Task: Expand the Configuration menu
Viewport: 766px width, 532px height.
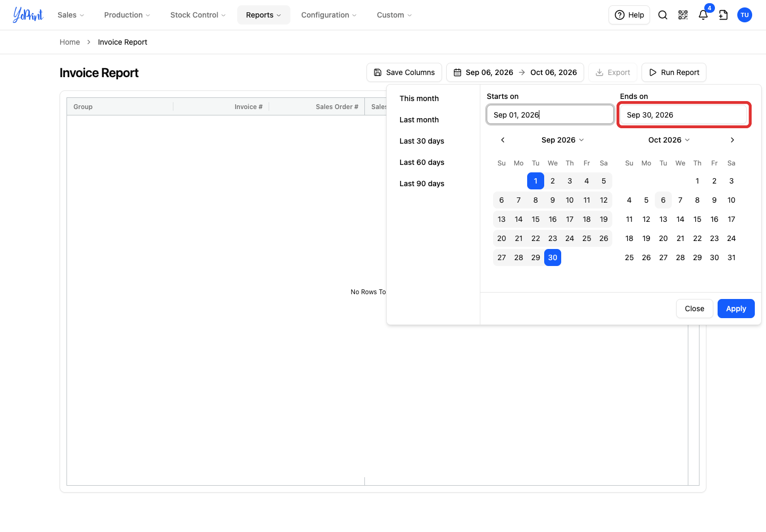Action: click(x=329, y=15)
